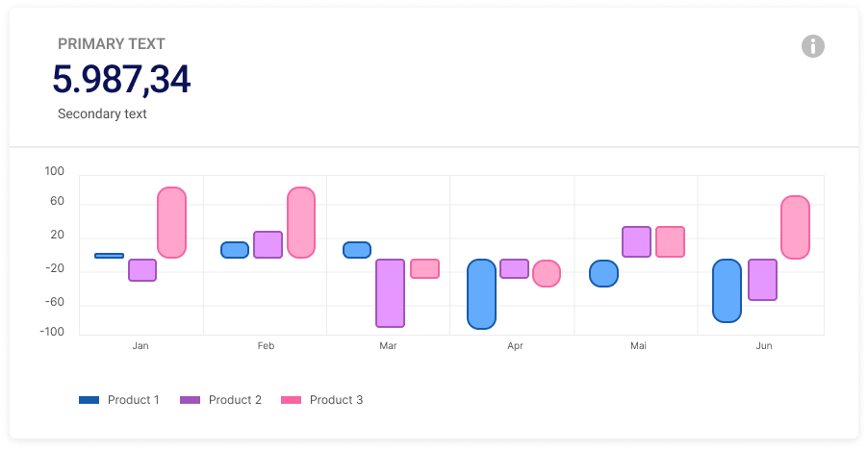
Task: Click the pink Product 3 bar in Apr
Action: [547, 274]
